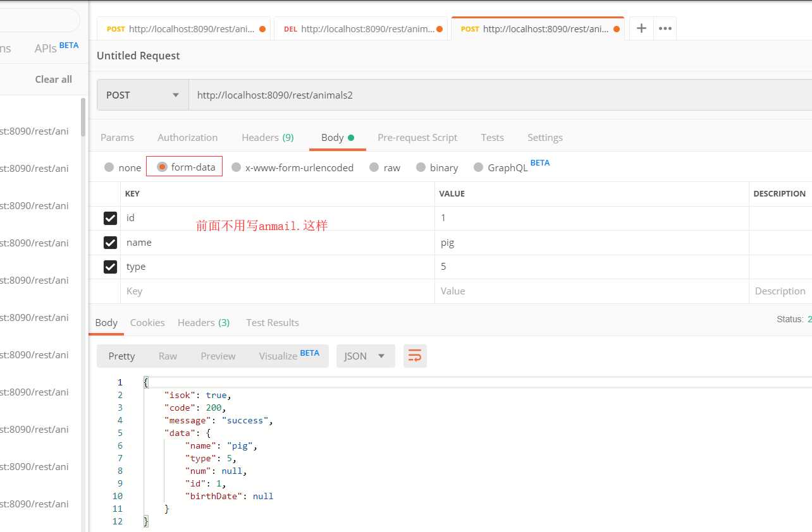This screenshot has width=812, height=532.
Task: Click Clear all in the history sidebar
Action: [x=53, y=79]
